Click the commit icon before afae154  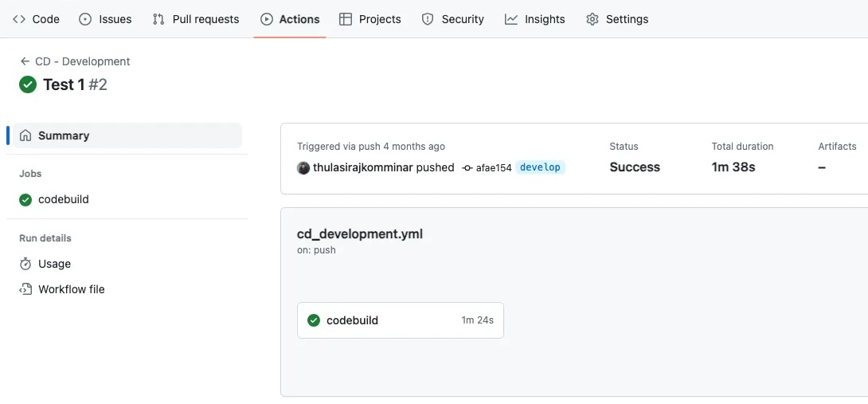click(467, 168)
